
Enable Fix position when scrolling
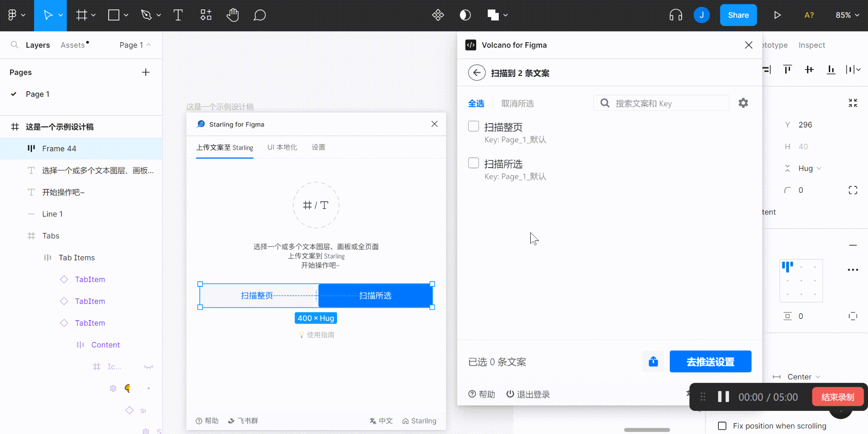pyautogui.click(x=722, y=426)
